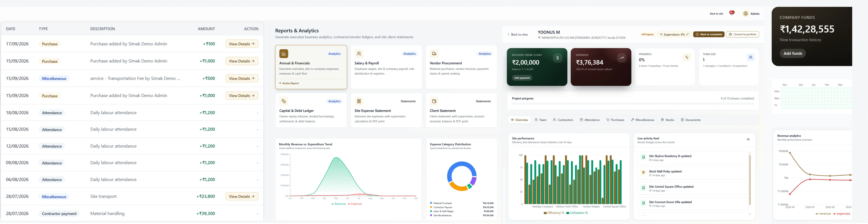Screen dimensions: 868x224
Task: Toggle the Revenue legend in Monthly trend chart
Action: click(x=339, y=204)
